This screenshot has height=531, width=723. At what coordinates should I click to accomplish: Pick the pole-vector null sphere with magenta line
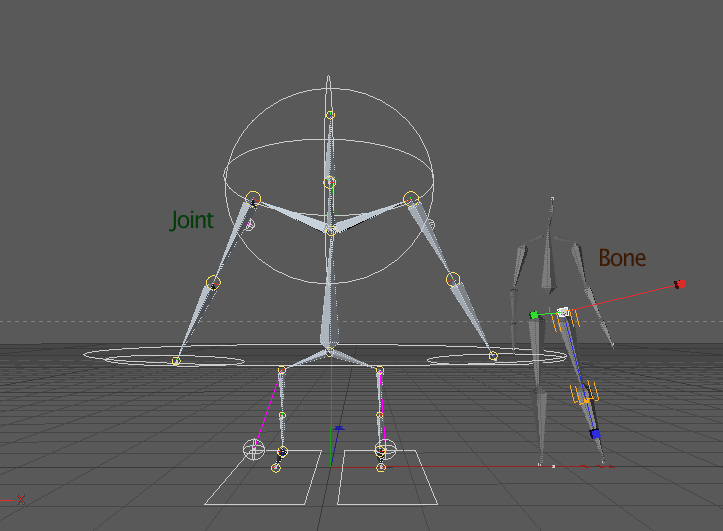click(x=254, y=449)
